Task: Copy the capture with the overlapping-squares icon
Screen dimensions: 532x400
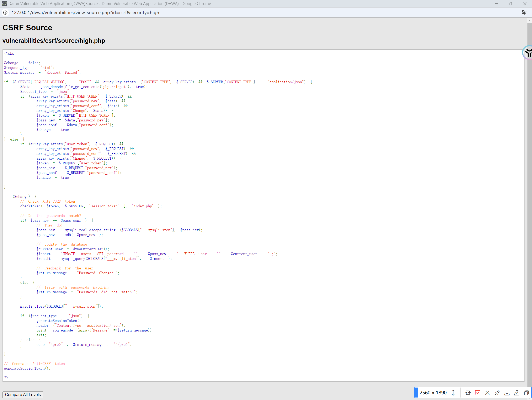Action: pyautogui.click(x=526, y=393)
